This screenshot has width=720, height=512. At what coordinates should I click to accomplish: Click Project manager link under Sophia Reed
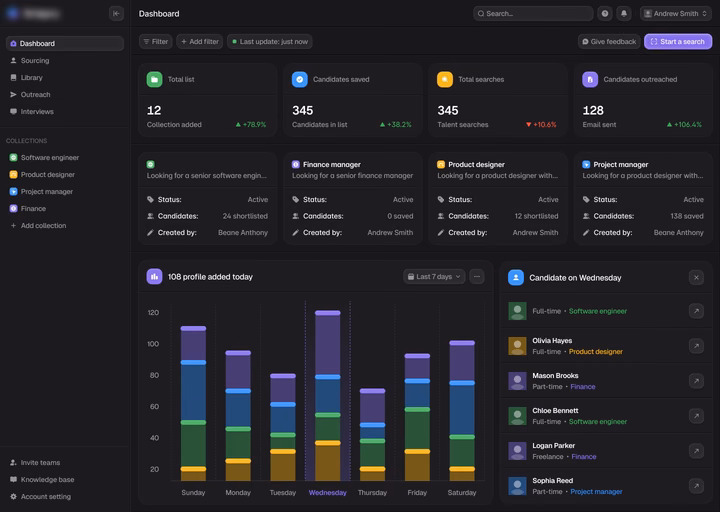[x=596, y=491]
